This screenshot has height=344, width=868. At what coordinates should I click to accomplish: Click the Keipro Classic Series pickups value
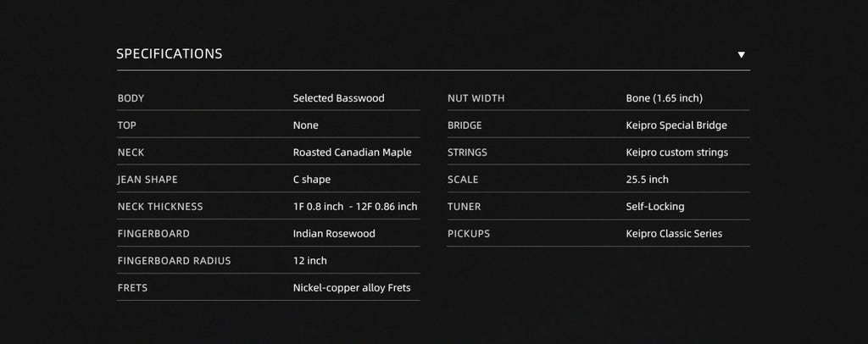pyautogui.click(x=674, y=234)
